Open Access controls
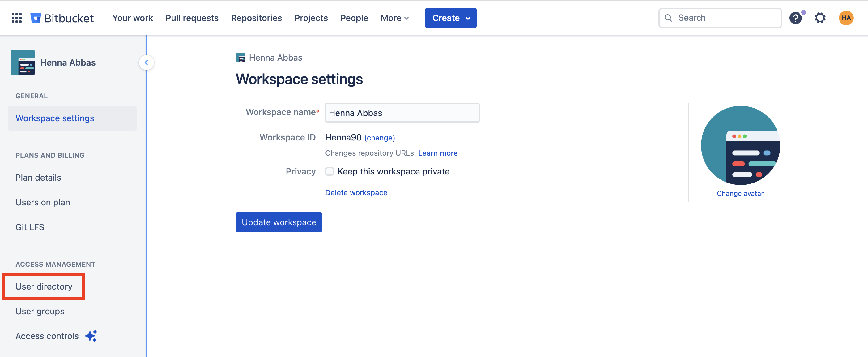Viewport: 868px width, 357px height. pyautogui.click(x=47, y=336)
